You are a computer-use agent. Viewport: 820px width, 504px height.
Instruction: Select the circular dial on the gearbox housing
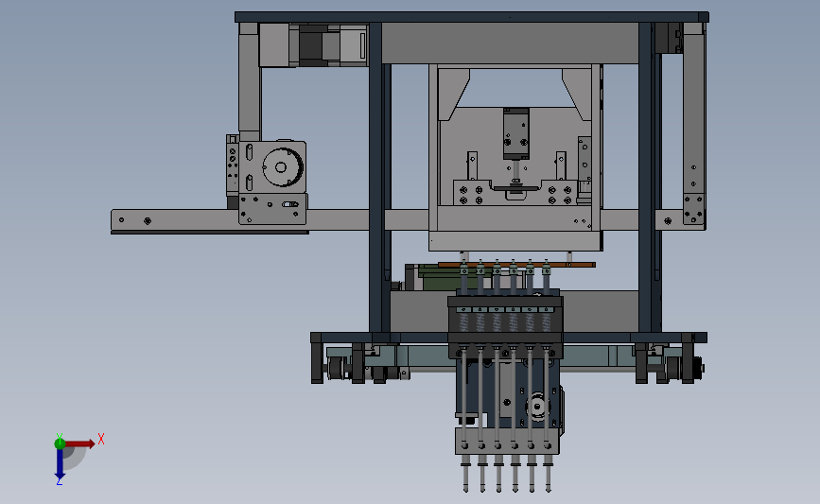(281, 167)
